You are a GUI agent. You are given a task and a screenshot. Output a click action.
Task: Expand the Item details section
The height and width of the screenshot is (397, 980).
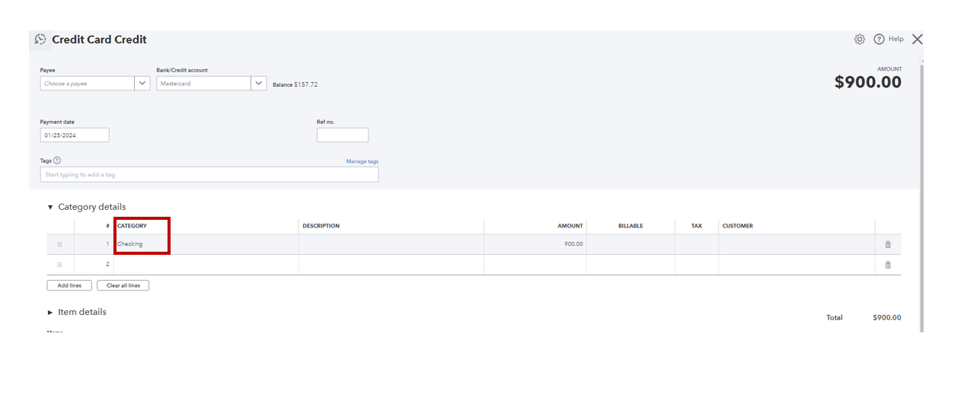pyautogui.click(x=50, y=313)
